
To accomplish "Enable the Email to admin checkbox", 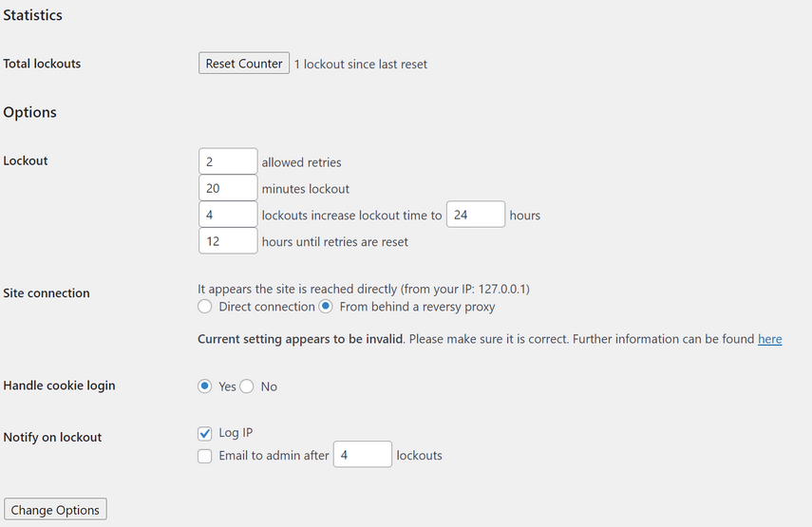I will 205,456.
